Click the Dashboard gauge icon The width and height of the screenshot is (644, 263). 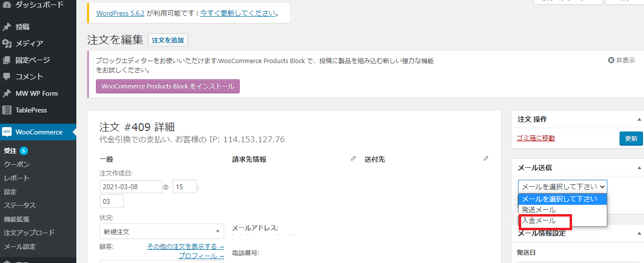7,5
